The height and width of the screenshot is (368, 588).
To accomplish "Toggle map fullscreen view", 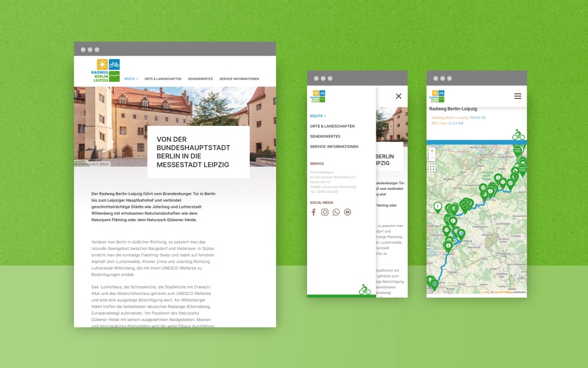I will 432,168.
